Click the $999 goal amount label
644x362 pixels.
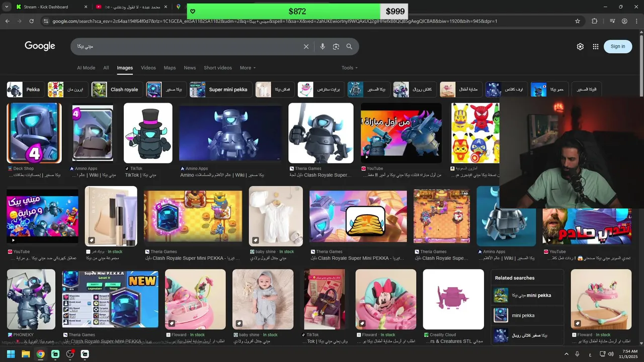pos(395,12)
